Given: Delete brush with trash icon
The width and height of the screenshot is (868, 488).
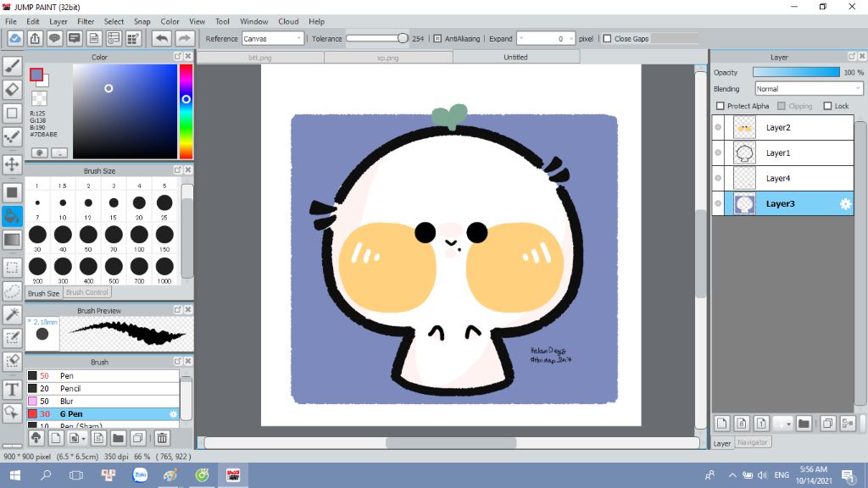Looking at the screenshot, I should click(x=162, y=438).
